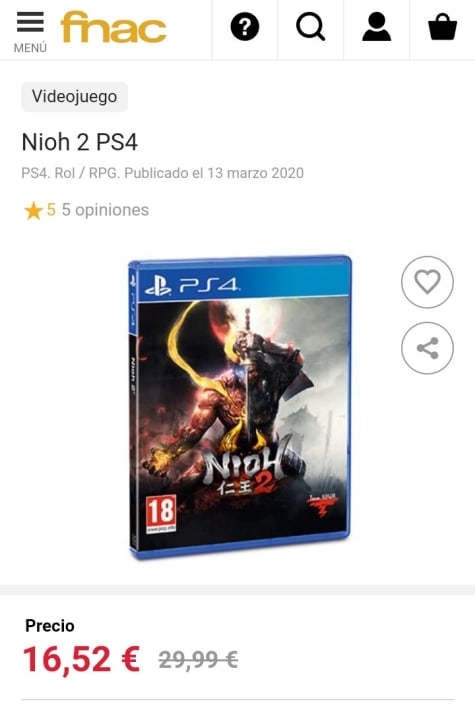Enlarge the Nioh 2 cover image

coord(240,408)
